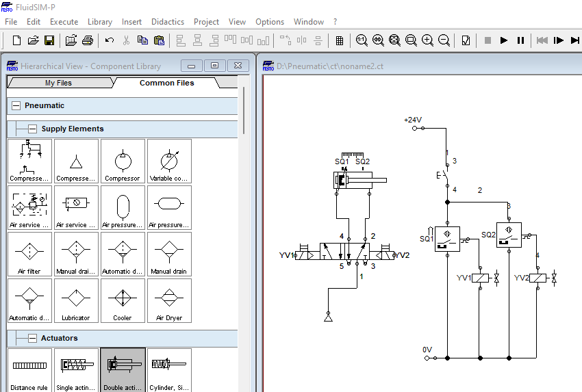Click the component library scrollbar
This screenshot has width=582, height=392.
[x=244, y=110]
